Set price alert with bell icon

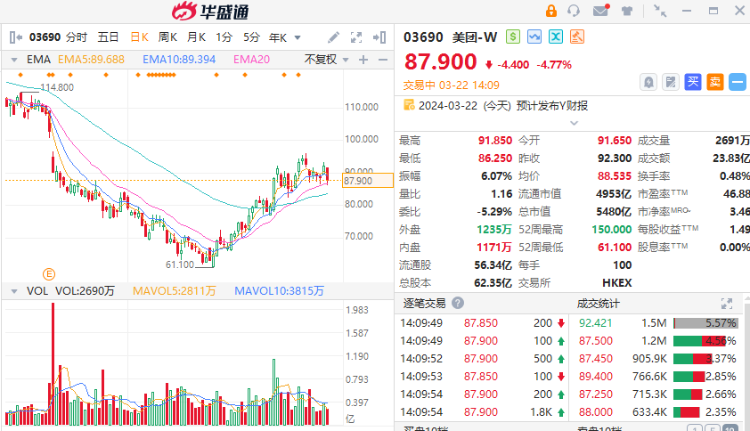coord(648,82)
